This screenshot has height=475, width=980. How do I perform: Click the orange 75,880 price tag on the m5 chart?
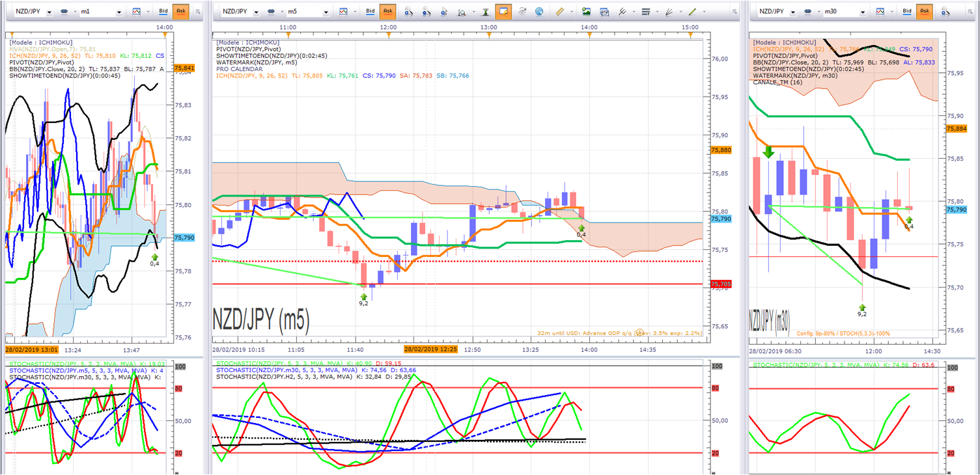[721, 150]
